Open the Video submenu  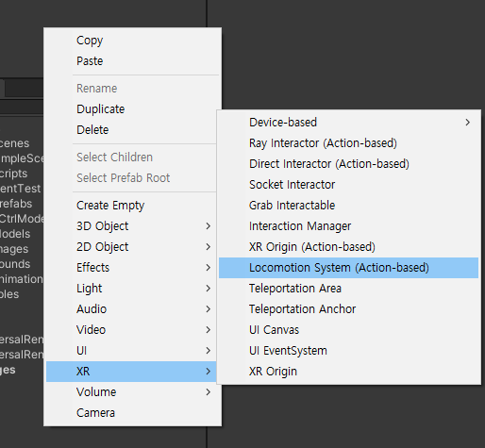pyautogui.click(x=132, y=330)
